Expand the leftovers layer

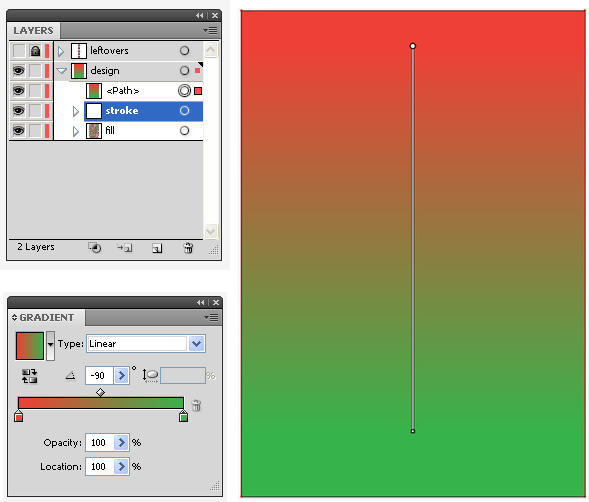click(61, 51)
